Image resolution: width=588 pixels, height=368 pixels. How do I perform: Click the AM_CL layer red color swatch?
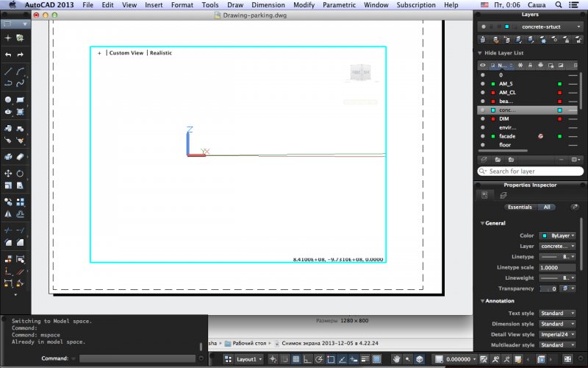pyautogui.click(x=559, y=93)
